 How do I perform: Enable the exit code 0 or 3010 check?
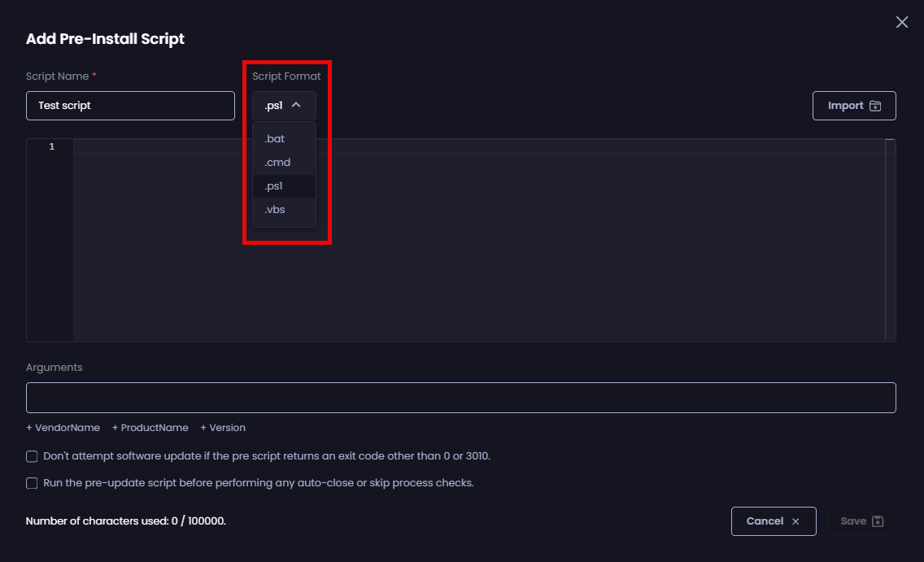31,456
